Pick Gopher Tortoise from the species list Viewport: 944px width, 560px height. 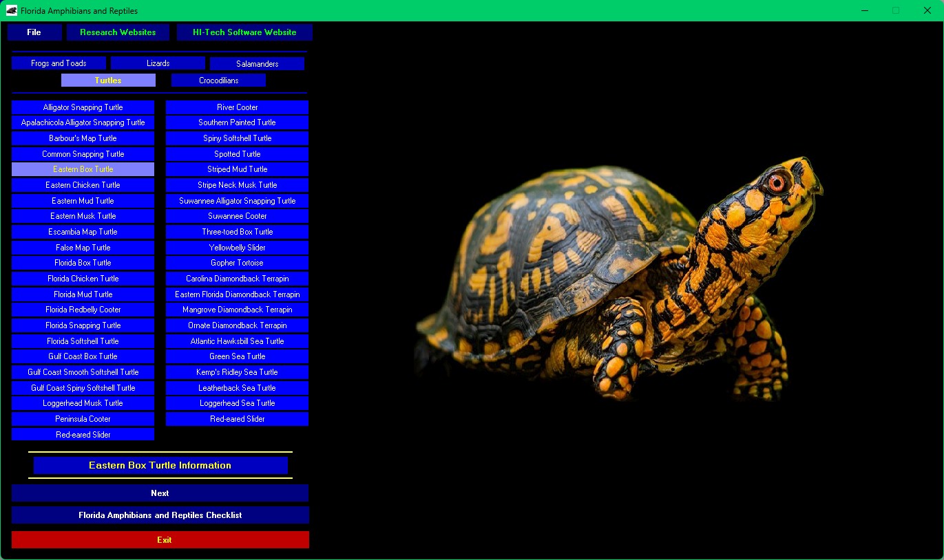click(x=237, y=263)
